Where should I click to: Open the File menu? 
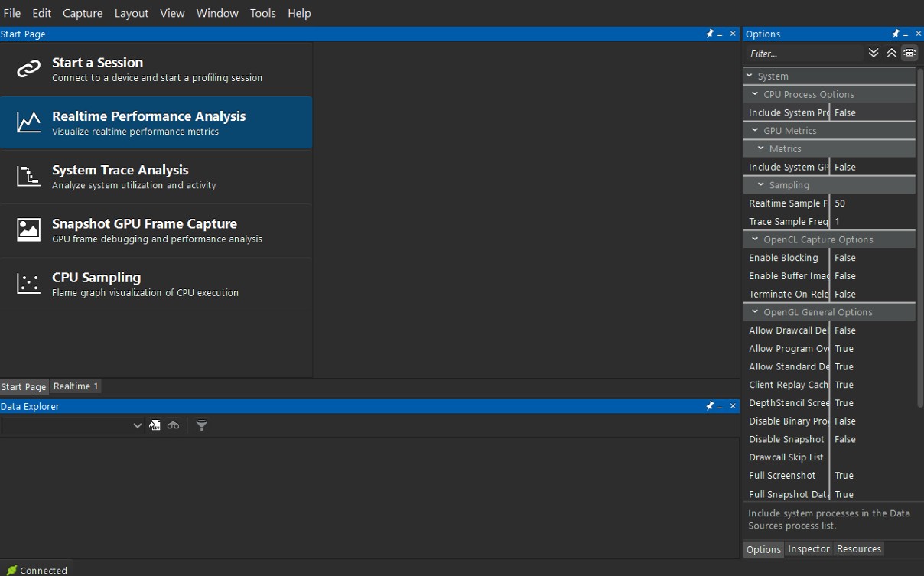tap(12, 13)
